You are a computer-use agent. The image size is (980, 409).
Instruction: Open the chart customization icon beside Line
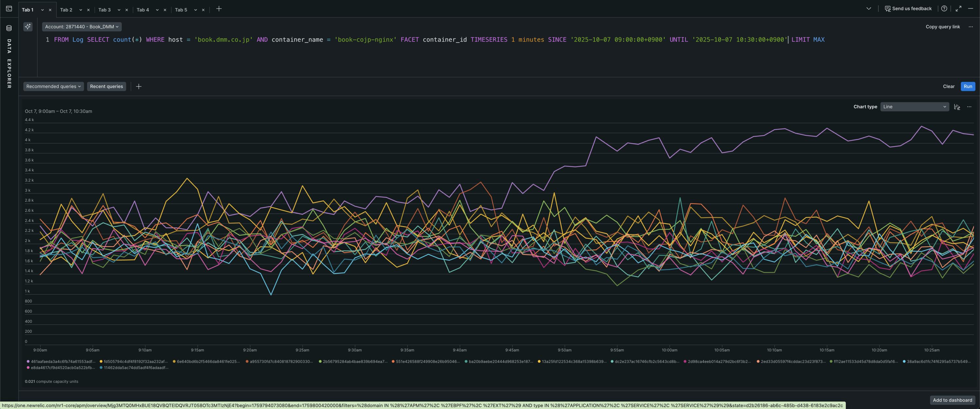point(957,107)
